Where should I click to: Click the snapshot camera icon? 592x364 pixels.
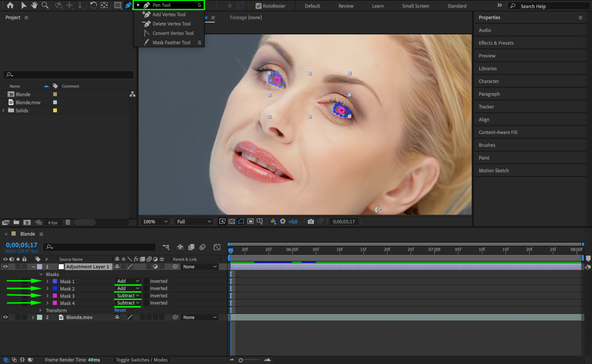[310, 222]
